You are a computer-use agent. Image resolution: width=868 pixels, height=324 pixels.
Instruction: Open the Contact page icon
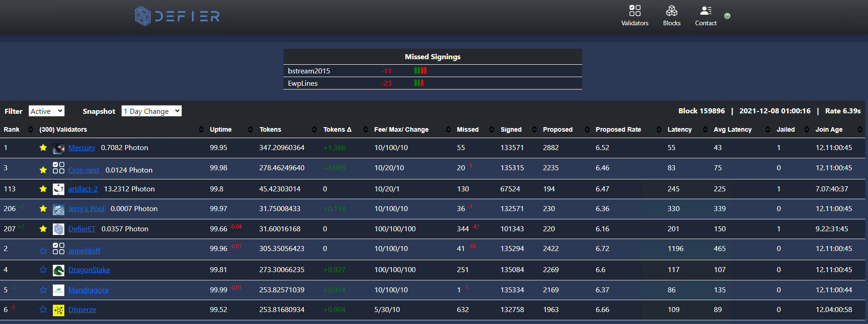point(706,11)
